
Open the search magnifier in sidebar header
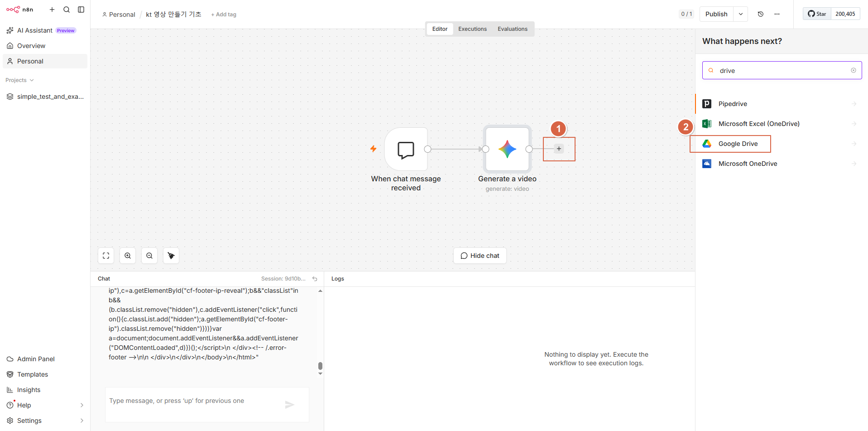point(67,10)
